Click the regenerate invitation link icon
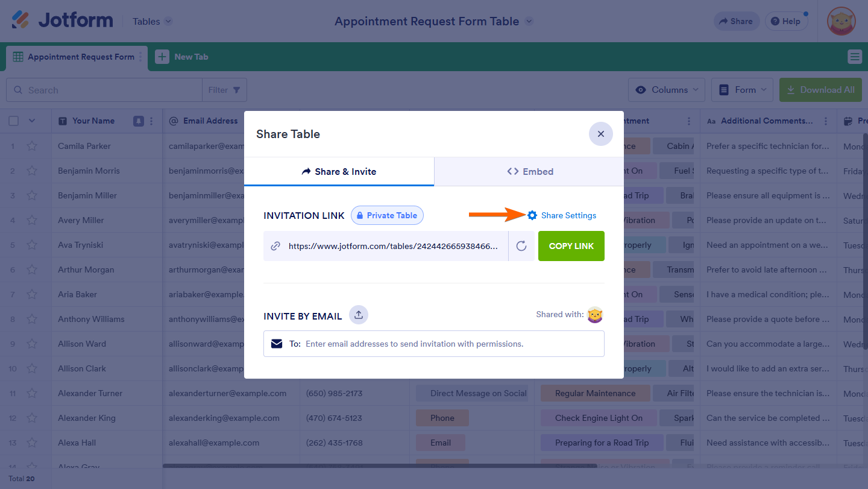 pos(521,246)
